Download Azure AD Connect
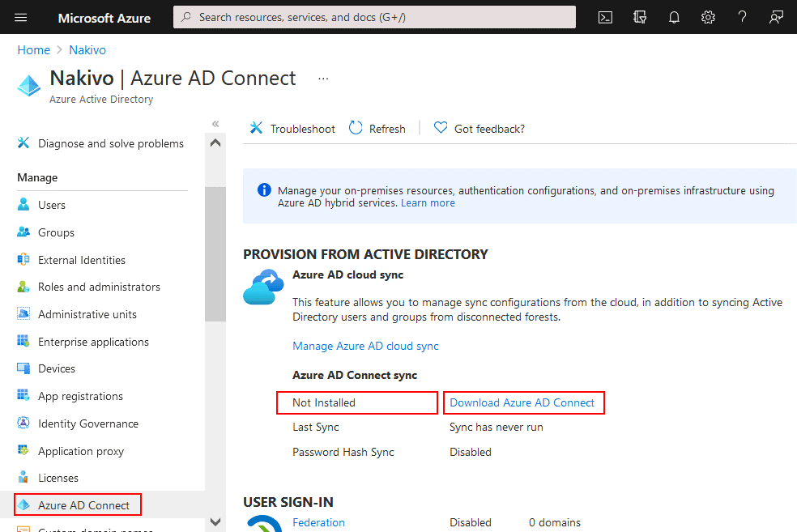 [x=523, y=402]
